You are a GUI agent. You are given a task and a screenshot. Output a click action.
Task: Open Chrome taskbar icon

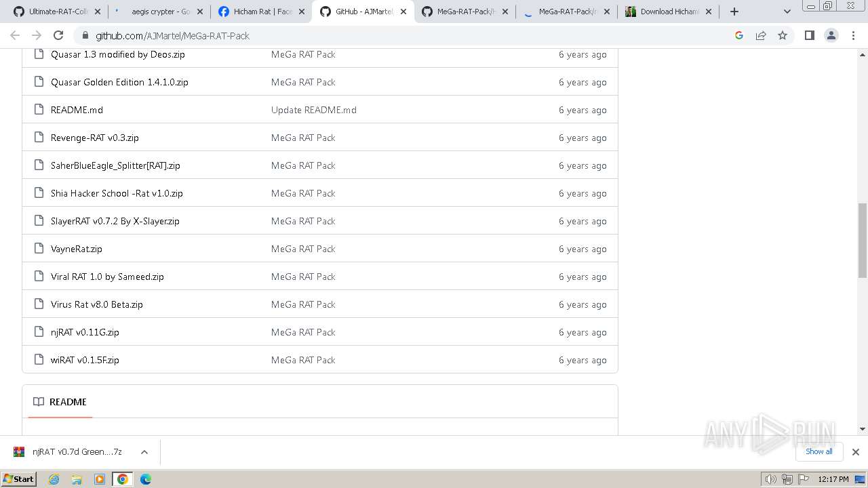tap(122, 479)
